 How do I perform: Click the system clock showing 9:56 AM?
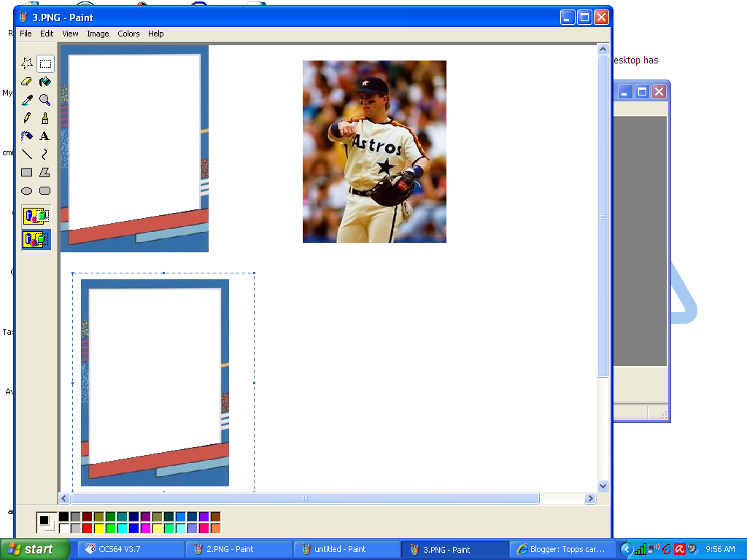(720, 549)
